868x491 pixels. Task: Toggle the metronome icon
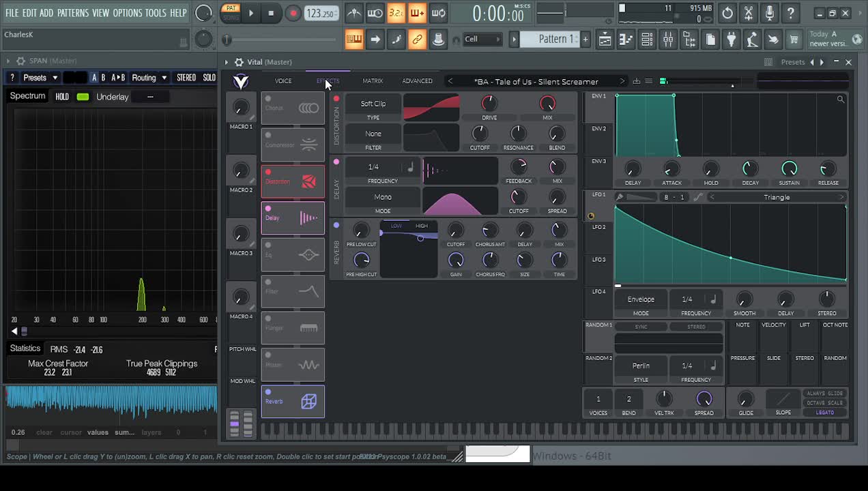(x=353, y=13)
